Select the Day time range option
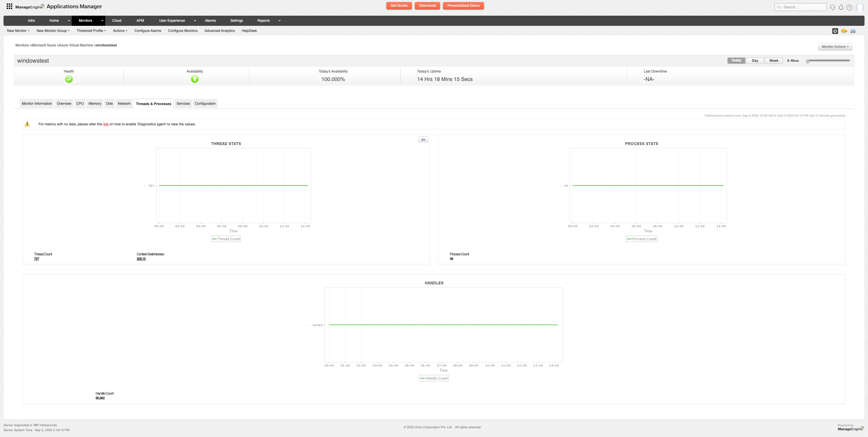 click(755, 60)
